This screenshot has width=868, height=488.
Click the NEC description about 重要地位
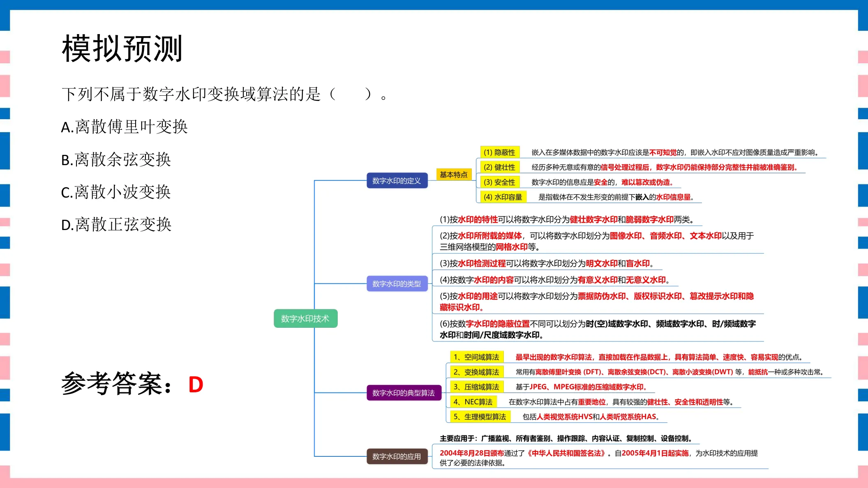coord(621,402)
